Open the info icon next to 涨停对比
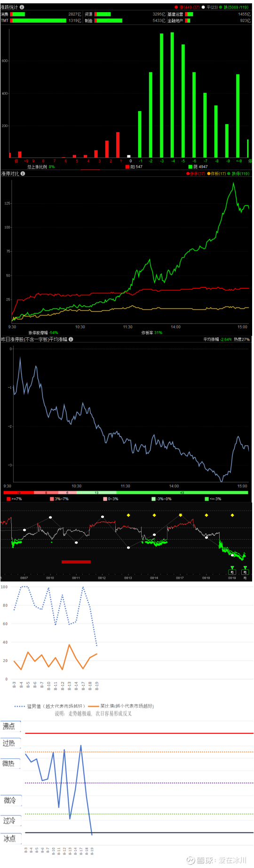The image size is (254, 868). click(23, 174)
